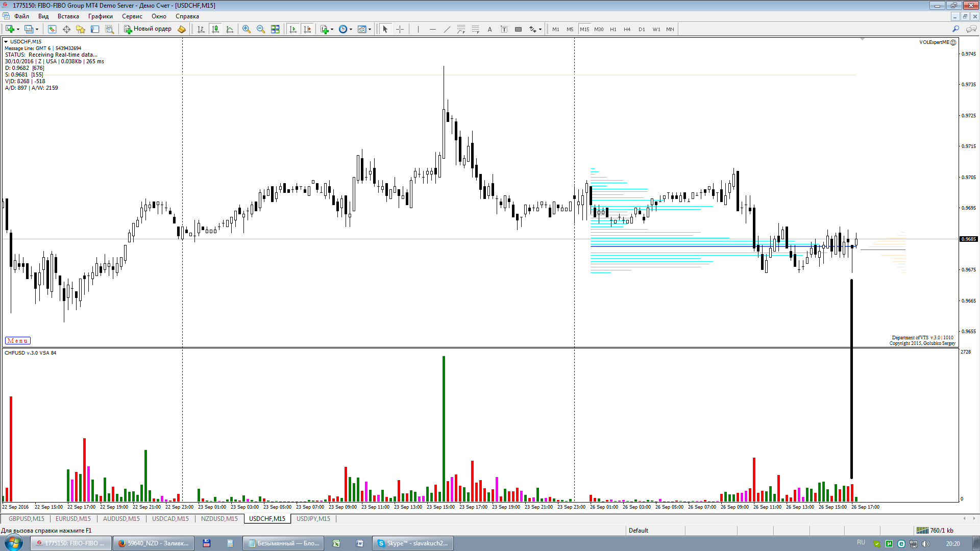The width and height of the screenshot is (980, 551).
Task: Select the H4 timeframe button
Action: pyautogui.click(x=627, y=29)
